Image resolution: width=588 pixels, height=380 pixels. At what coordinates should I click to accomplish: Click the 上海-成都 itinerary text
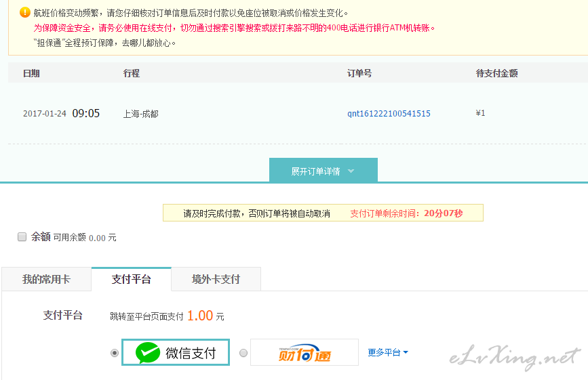(141, 114)
